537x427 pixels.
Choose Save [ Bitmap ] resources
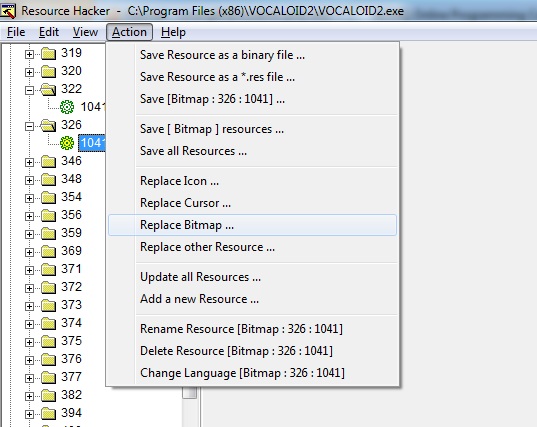tap(252, 129)
